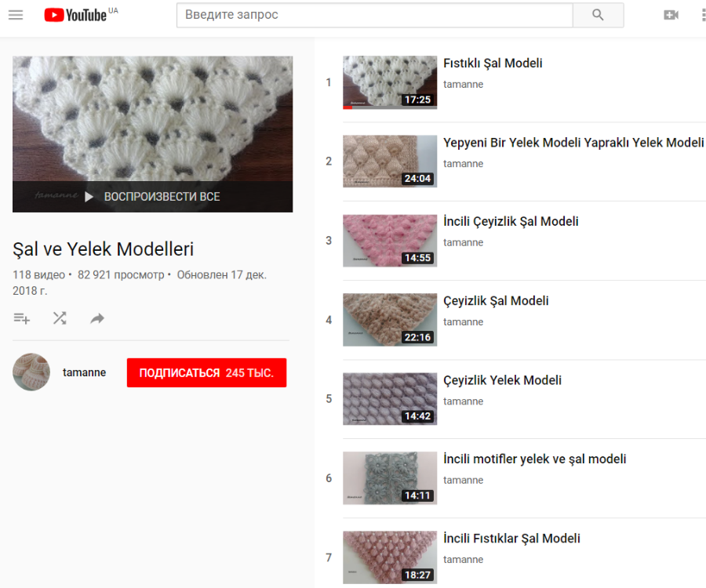The image size is (706, 588).
Task: Save playlist with add-to-library icon
Action: tap(22, 318)
